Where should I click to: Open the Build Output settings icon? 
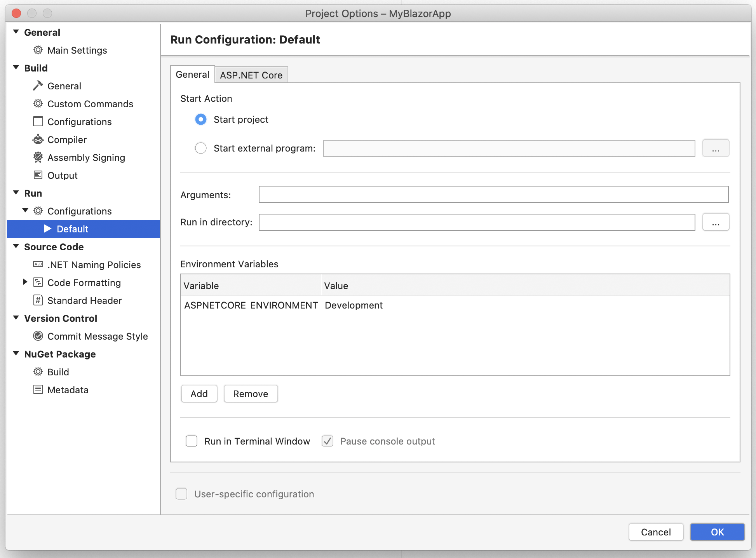(38, 175)
